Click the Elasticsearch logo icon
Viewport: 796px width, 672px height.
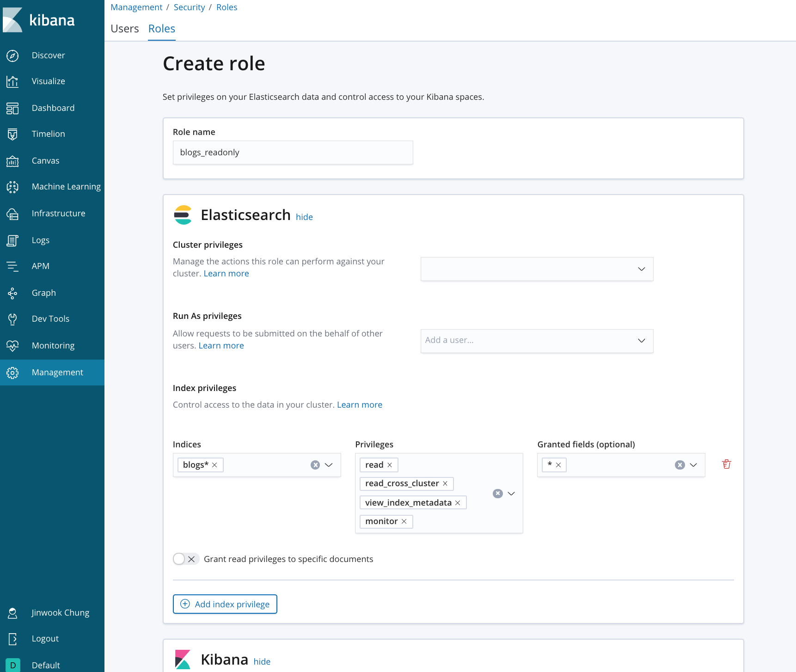pyautogui.click(x=183, y=215)
